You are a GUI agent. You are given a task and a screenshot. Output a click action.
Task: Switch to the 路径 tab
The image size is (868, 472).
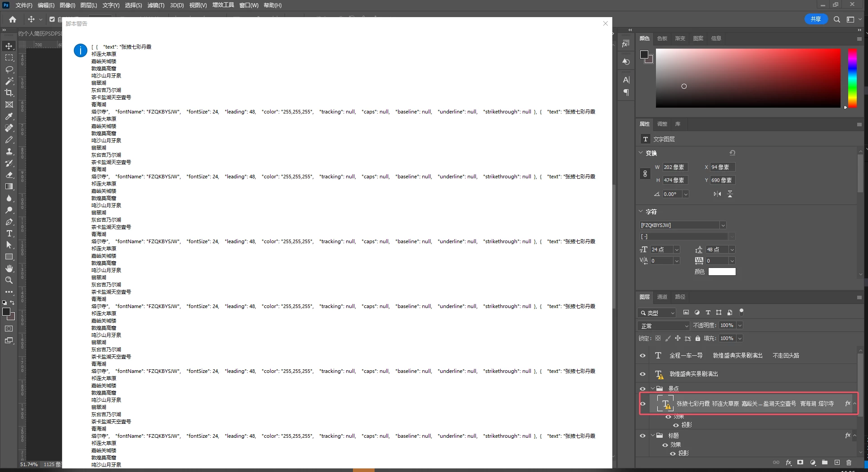coord(680,297)
